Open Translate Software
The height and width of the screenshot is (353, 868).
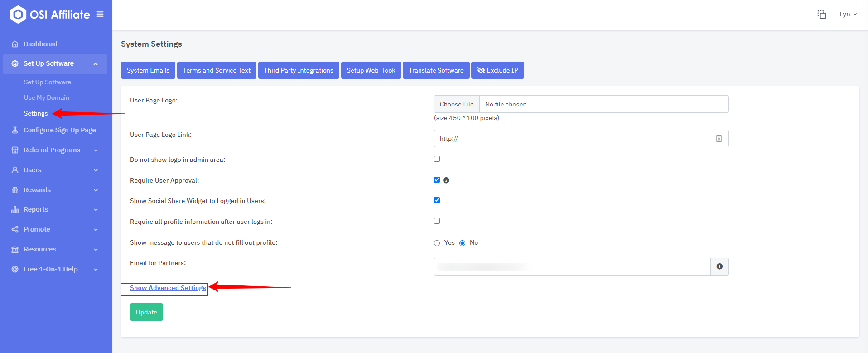(x=436, y=70)
